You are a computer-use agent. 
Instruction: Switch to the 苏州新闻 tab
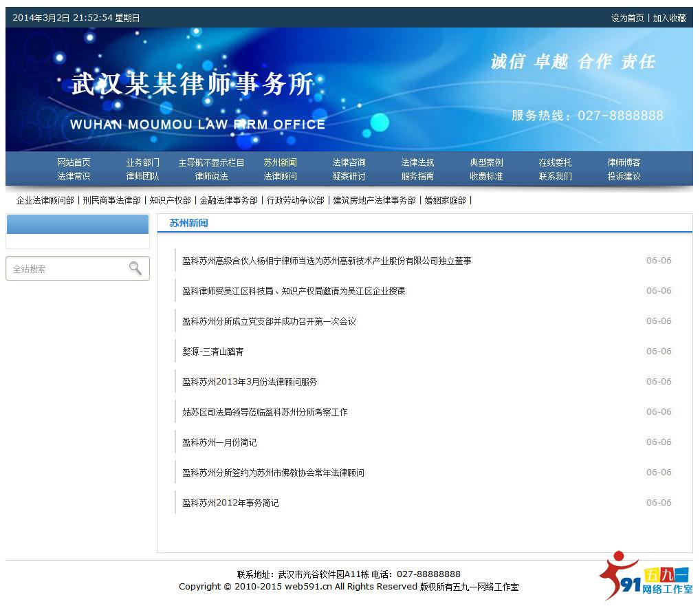(x=280, y=162)
